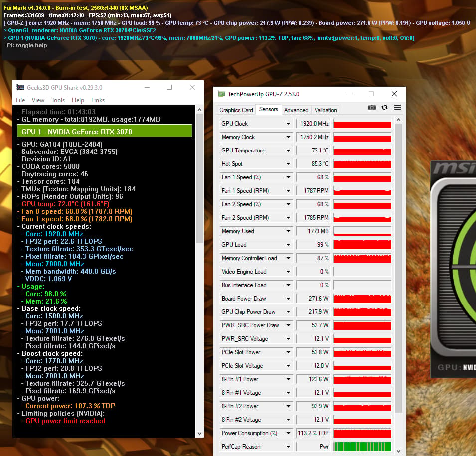This screenshot has width=476, height=456.
Task: Click 'CUDA cores: 5888' line
Action: pyautogui.click(x=50, y=166)
